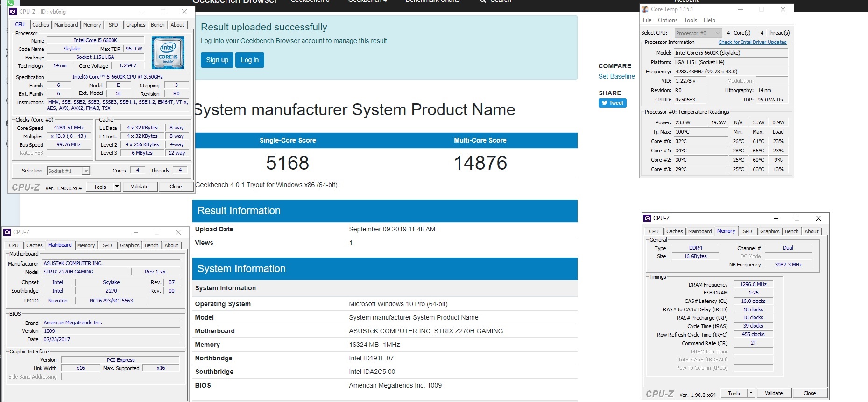The width and height of the screenshot is (868, 402).
Task: Open Bench tab in Mainboard CPU-Z window
Action: [152, 245]
